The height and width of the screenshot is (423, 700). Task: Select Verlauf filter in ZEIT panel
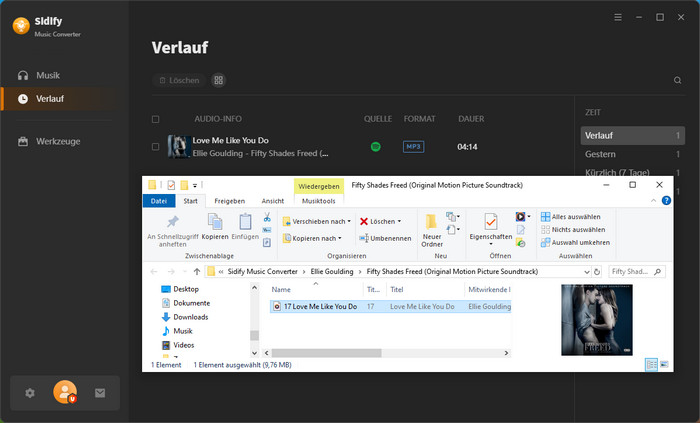pos(633,135)
